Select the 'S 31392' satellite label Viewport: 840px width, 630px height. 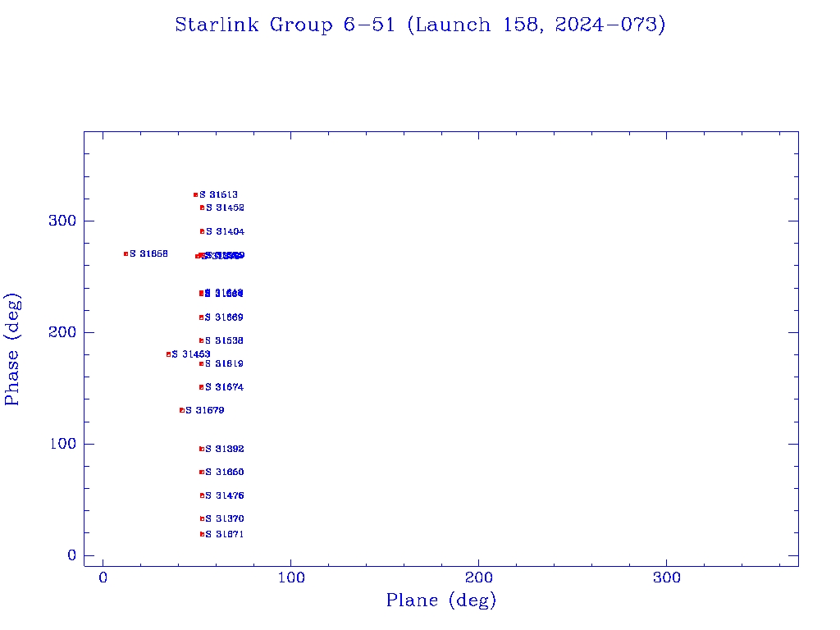coord(225,449)
